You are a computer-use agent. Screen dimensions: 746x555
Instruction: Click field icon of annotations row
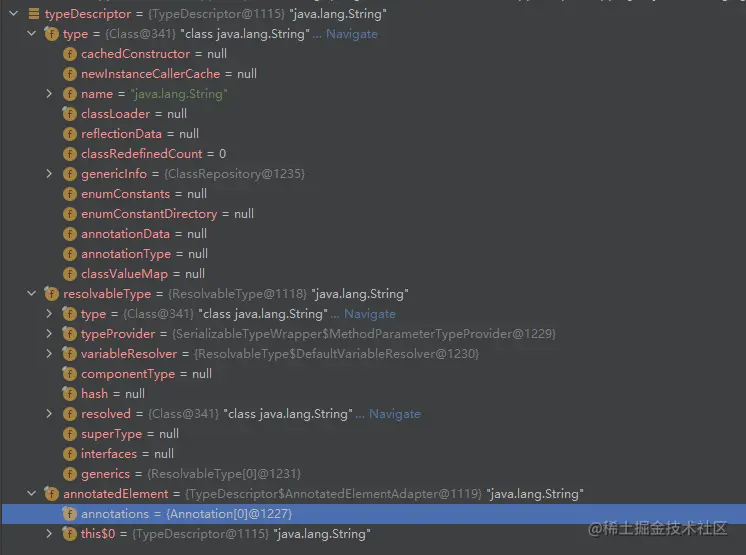click(x=69, y=513)
